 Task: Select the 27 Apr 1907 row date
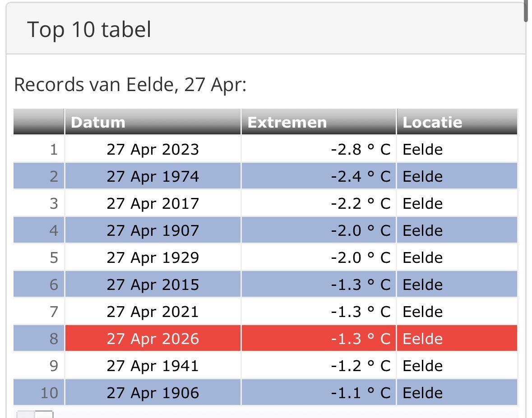[153, 230]
